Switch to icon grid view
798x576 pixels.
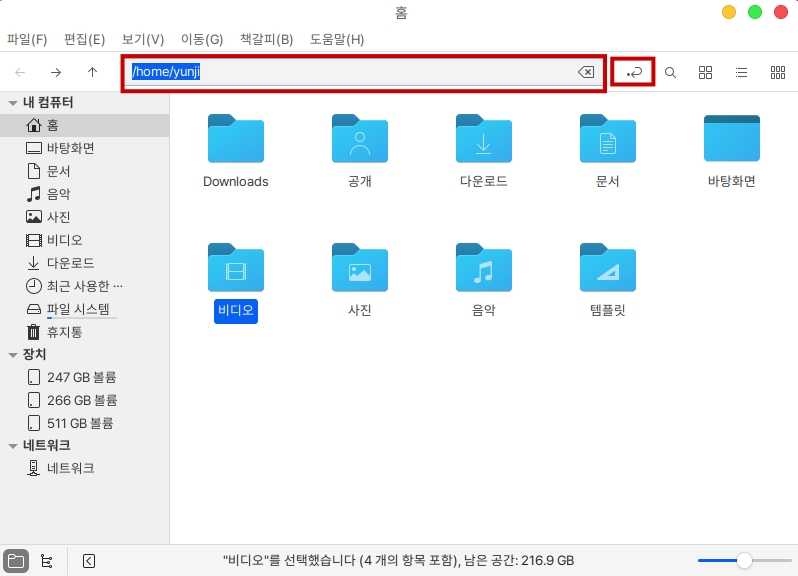click(705, 72)
